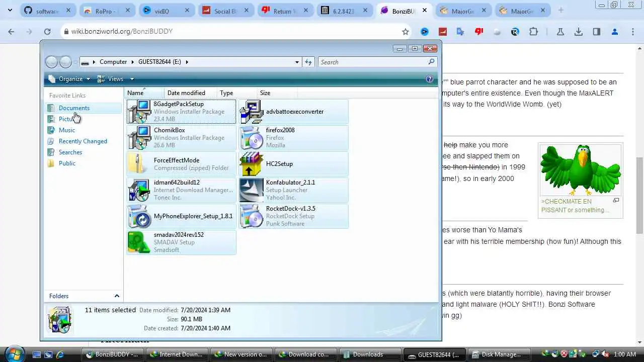Open the arrow after Computer breadcrumb
Viewport: 644px width, 362px height.
pos(133,62)
